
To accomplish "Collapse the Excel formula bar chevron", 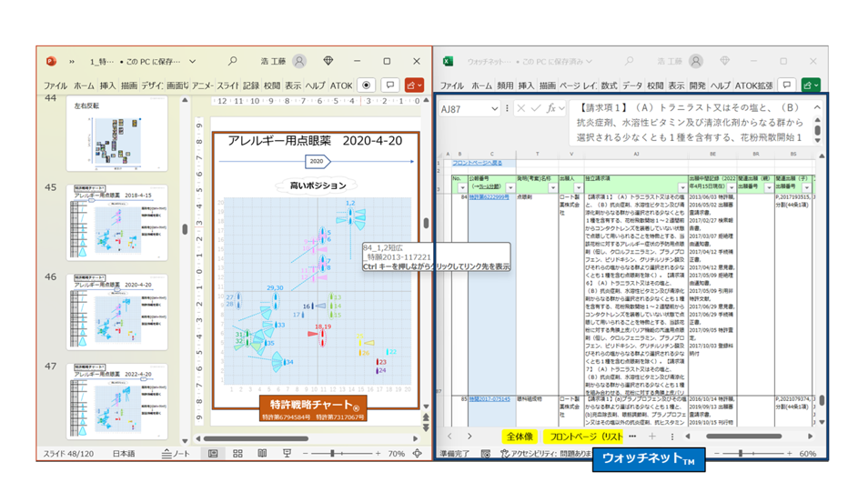I will (817, 106).
